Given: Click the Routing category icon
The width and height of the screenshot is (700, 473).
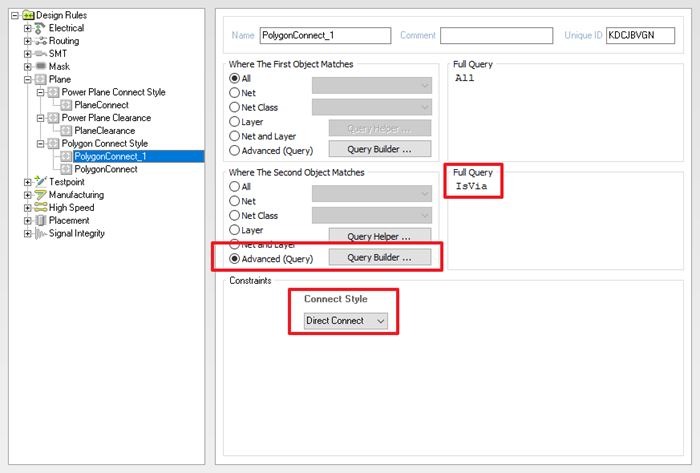Looking at the screenshot, I should (x=41, y=41).
